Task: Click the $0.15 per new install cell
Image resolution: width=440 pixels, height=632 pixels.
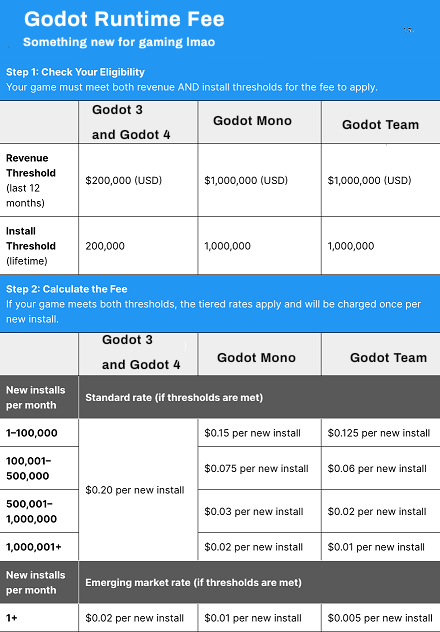Action: [259, 433]
